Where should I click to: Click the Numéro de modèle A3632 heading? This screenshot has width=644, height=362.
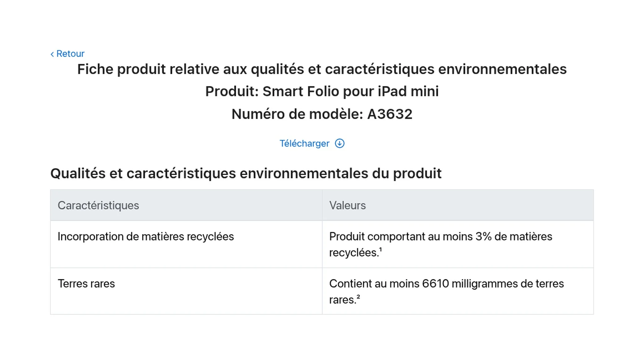coord(322,114)
